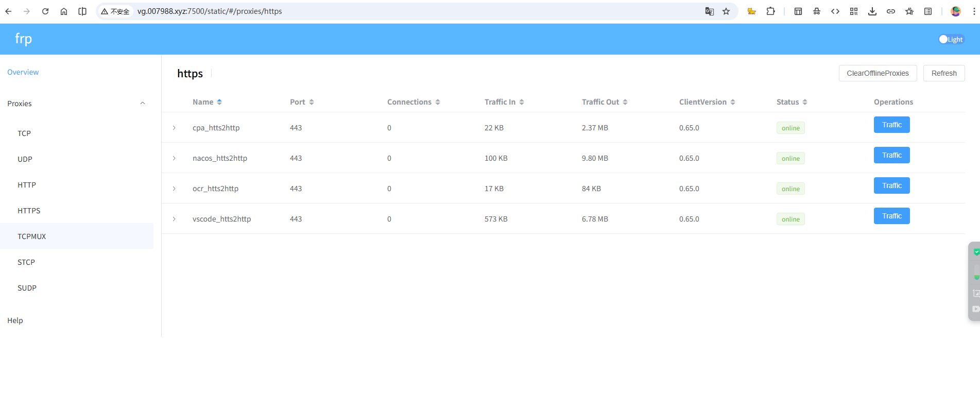Open the extensions puzzle icon
The width and height of the screenshot is (980, 406).
click(x=770, y=11)
